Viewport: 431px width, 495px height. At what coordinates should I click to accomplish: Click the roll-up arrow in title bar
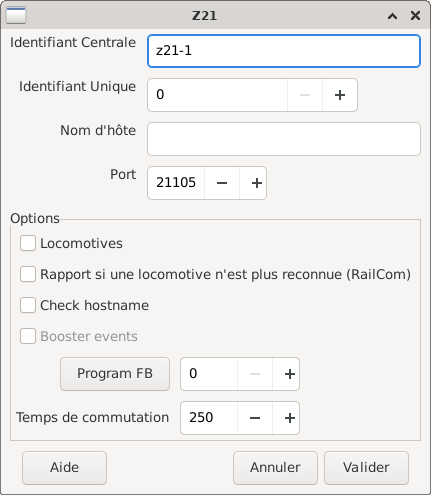tap(392, 16)
